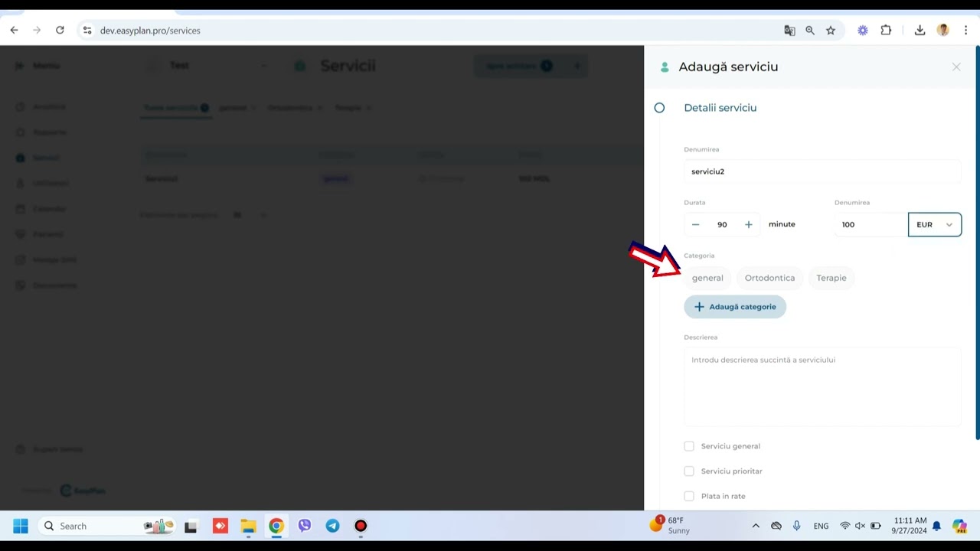
Task: Open the screen recorder taskbar icon
Action: point(361,526)
